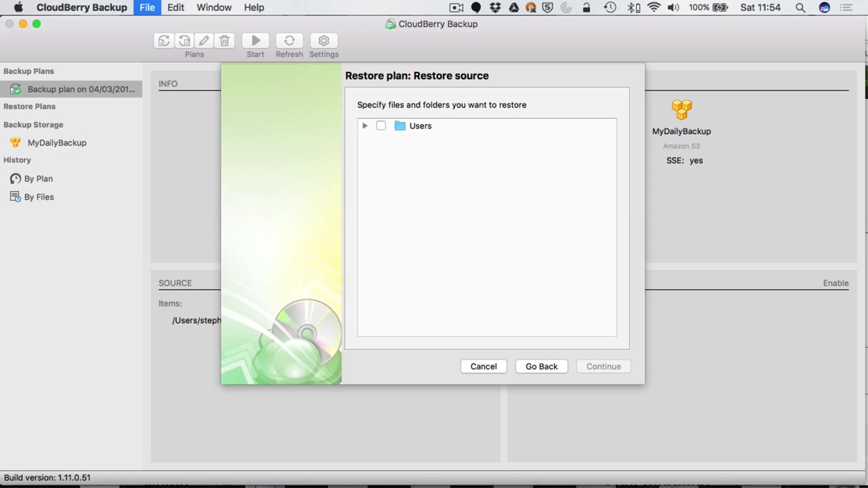Click the History sidebar heading
This screenshot has width=868, height=488.
point(17,160)
